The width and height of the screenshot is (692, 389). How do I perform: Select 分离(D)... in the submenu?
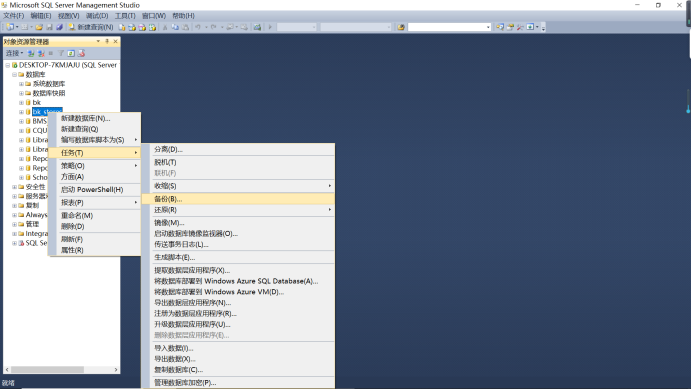[x=238, y=149]
